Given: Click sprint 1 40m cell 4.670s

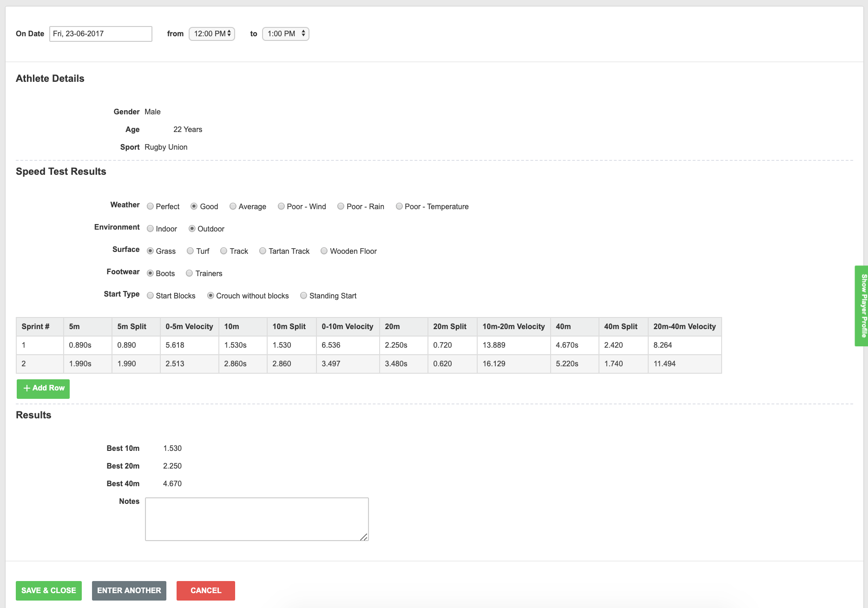Looking at the screenshot, I should pyautogui.click(x=575, y=345).
